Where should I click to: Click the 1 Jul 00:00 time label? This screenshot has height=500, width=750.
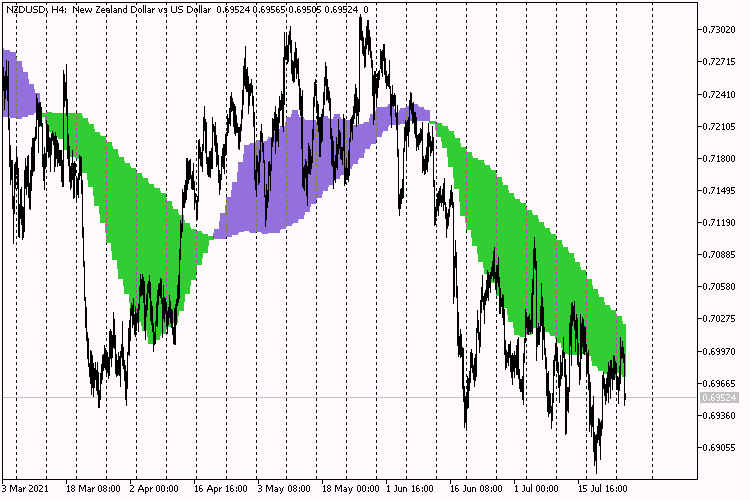pos(536,489)
